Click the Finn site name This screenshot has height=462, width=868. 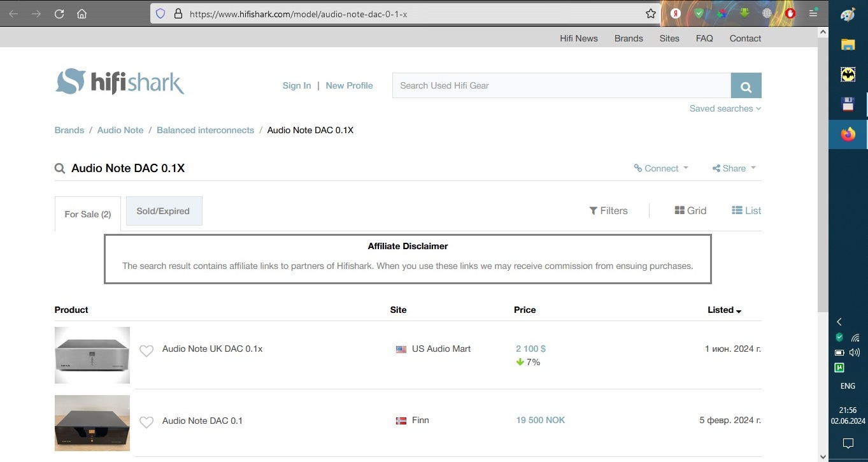pyautogui.click(x=420, y=420)
